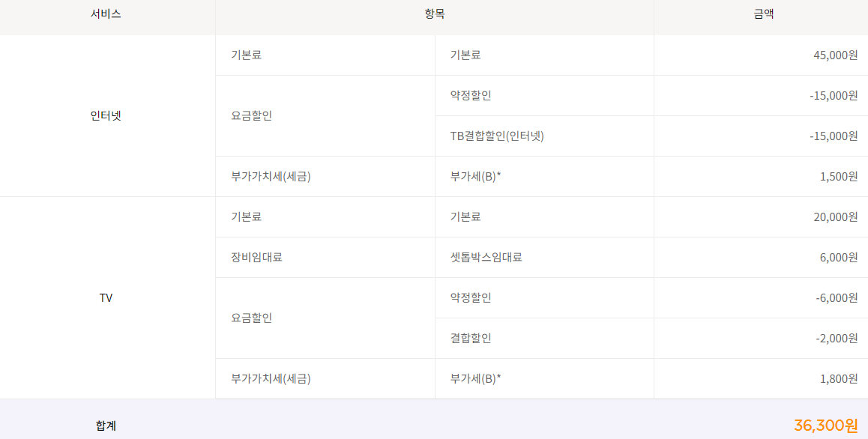Select the TV service cell

106,298
